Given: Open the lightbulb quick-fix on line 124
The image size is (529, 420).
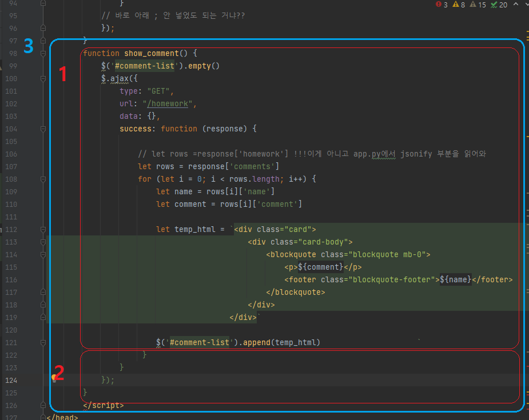Looking at the screenshot, I should [54, 378].
